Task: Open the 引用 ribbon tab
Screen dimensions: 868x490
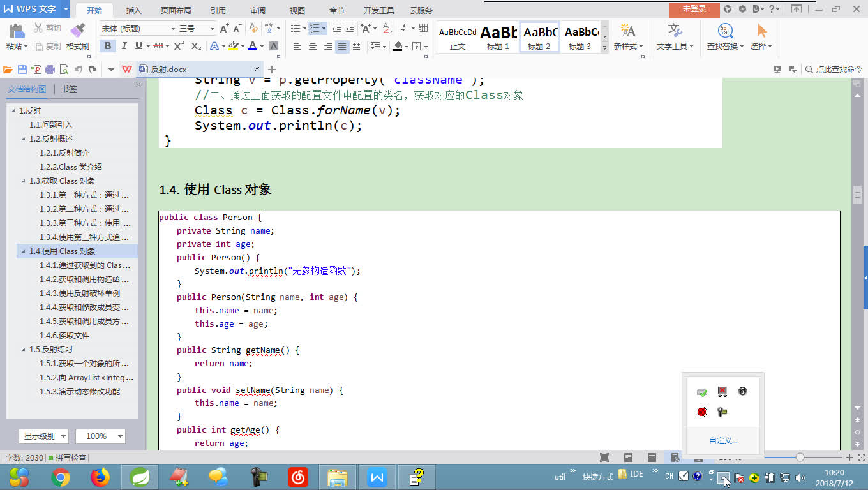Action: pyautogui.click(x=218, y=10)
